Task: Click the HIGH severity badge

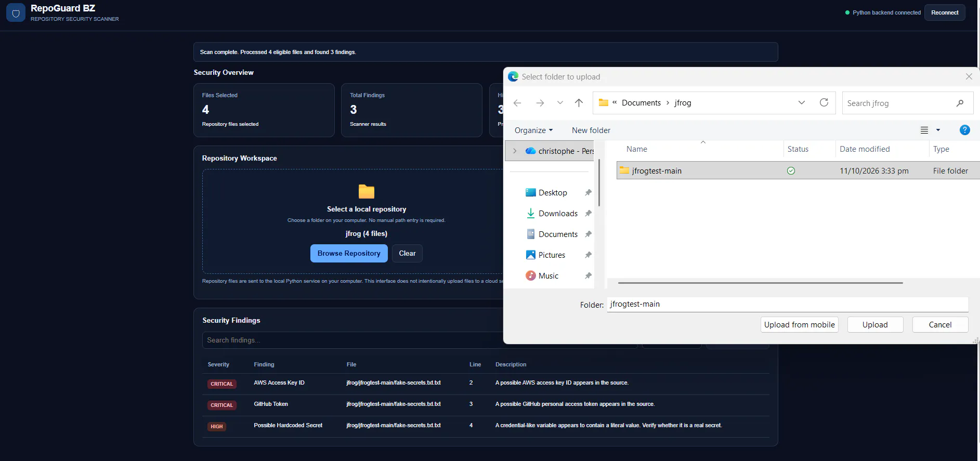Action: [217, 427]
